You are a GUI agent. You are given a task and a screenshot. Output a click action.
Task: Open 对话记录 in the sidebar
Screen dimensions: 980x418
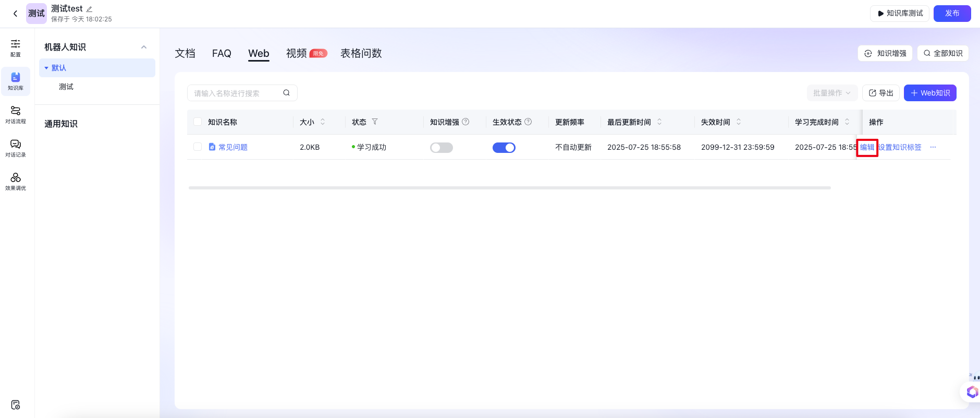(16, 148)
